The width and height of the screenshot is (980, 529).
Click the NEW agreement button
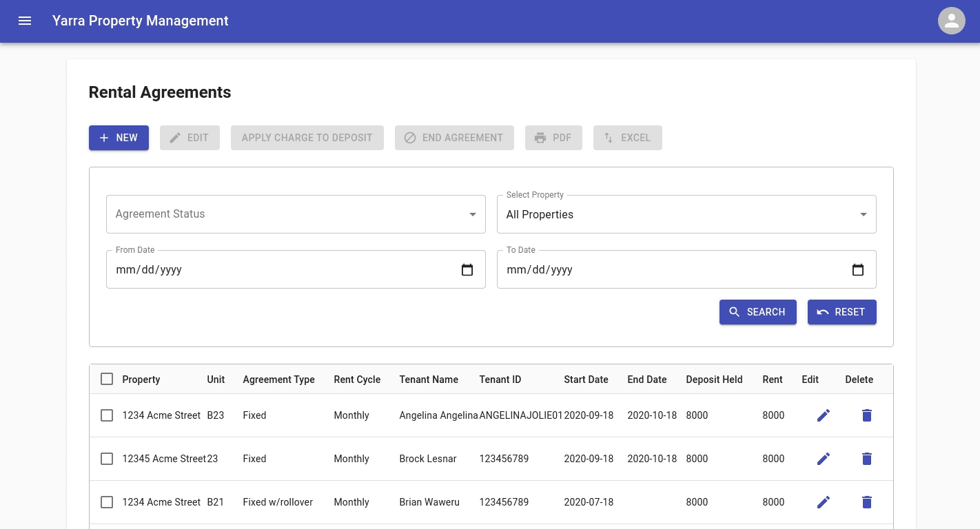119,138
